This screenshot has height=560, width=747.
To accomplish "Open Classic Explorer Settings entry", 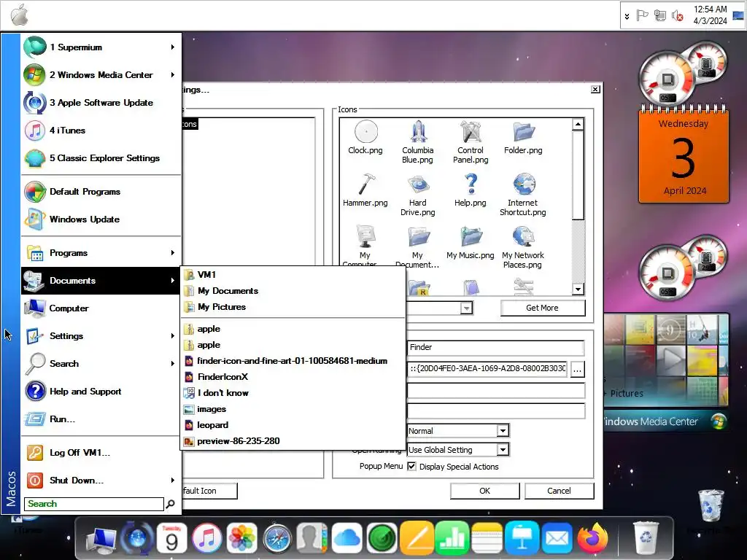I will pyautogui.click(x=101, y=158).
